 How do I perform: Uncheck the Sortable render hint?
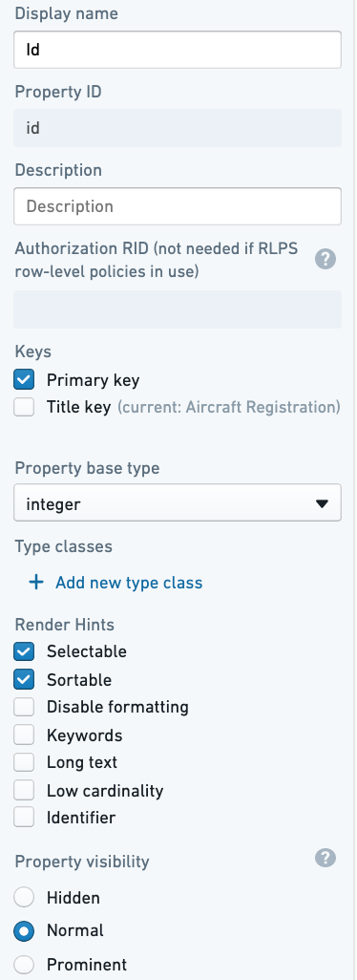coord(24,679)
